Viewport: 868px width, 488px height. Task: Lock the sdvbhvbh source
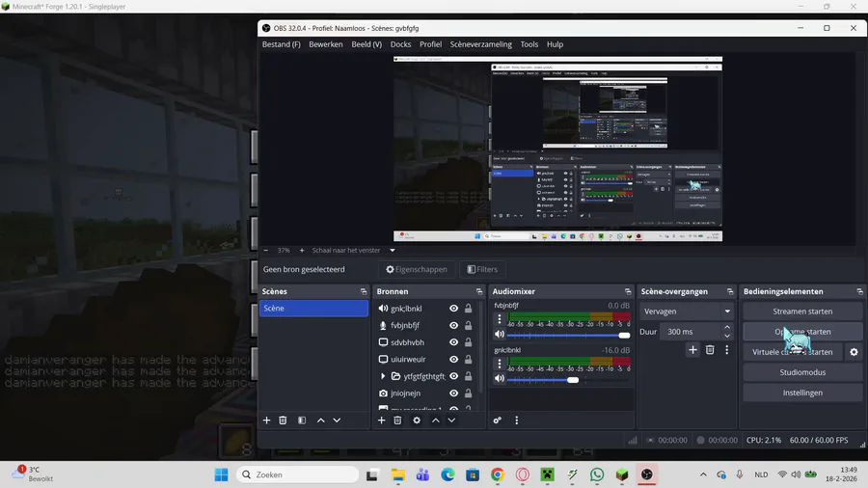[x=469, y=342]
